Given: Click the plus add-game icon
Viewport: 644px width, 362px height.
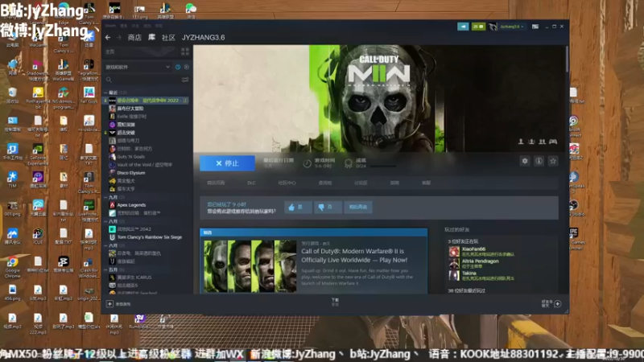Looking at the screenshot, I should click(x=109, y=304).
